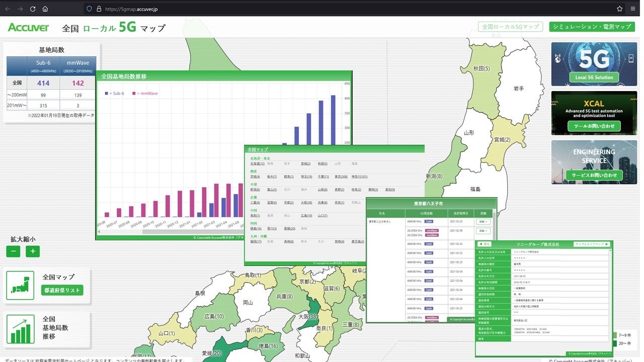This screenshot has height=362, width=644.
Task: Select 北海道(12) in the prefecture list
Action: point(258,164)
